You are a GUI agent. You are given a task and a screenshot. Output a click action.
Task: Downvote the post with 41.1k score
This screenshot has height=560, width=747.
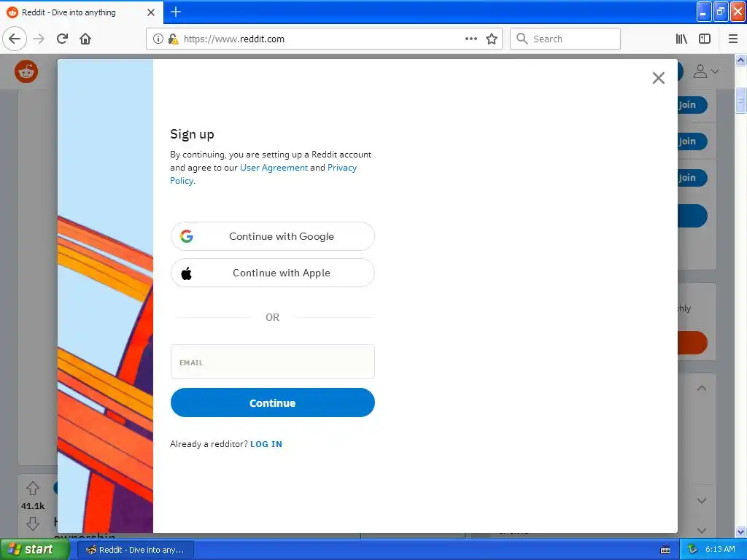click(33, 524)
